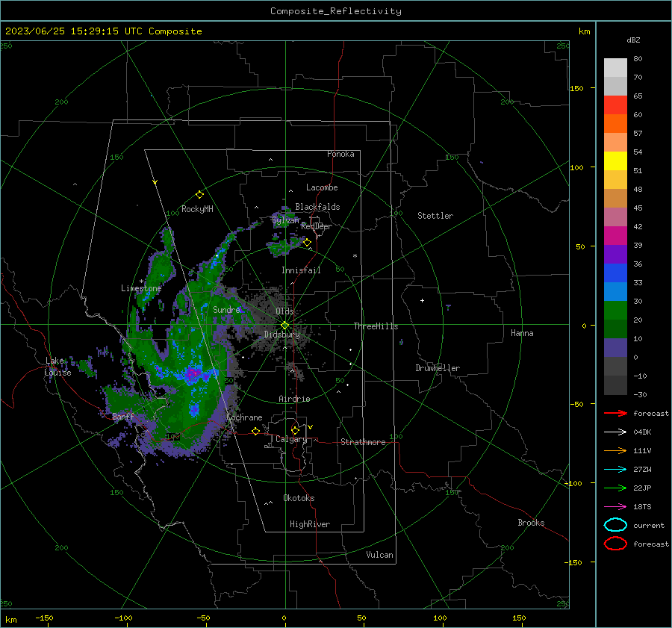Click the bright green 20–30 dBZ swatch

(615, 311)
